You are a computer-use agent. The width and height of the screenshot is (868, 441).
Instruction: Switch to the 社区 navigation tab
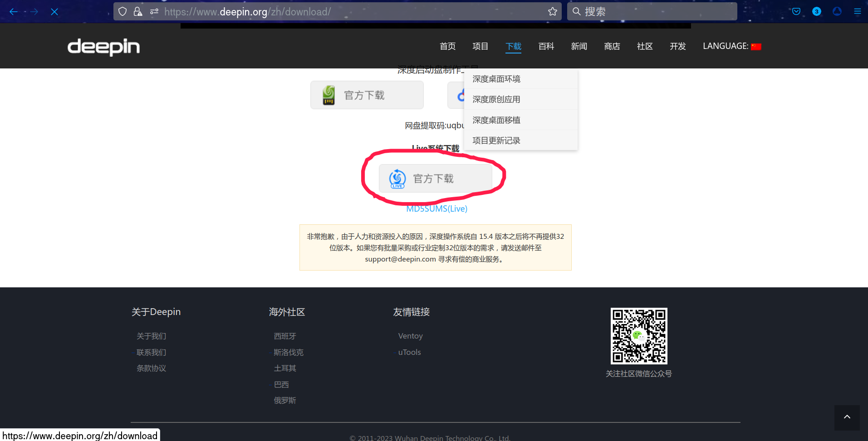pos(644,46)
